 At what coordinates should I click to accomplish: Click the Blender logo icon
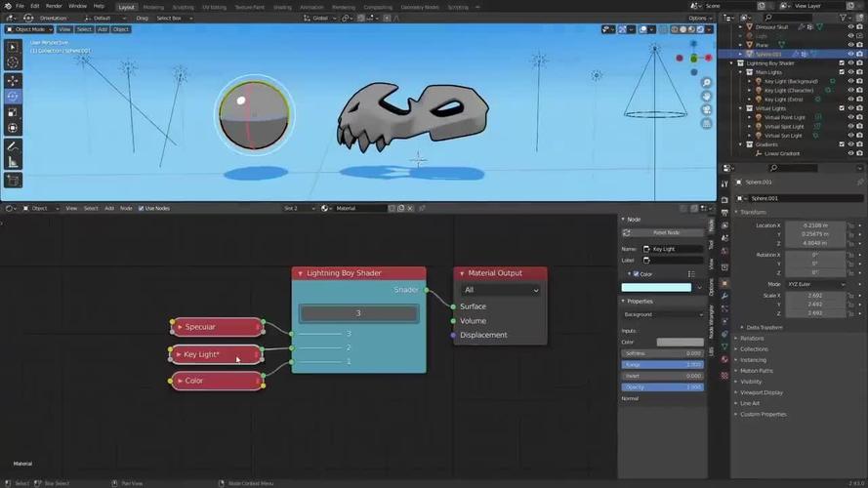pyautogui.click(x=8, y=6)
